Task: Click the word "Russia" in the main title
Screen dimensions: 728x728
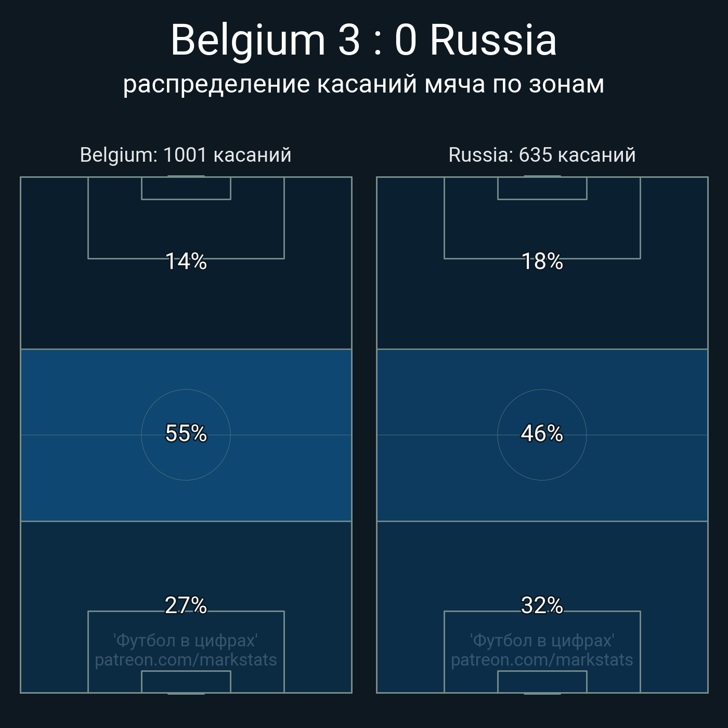Action: pos(493,40)
